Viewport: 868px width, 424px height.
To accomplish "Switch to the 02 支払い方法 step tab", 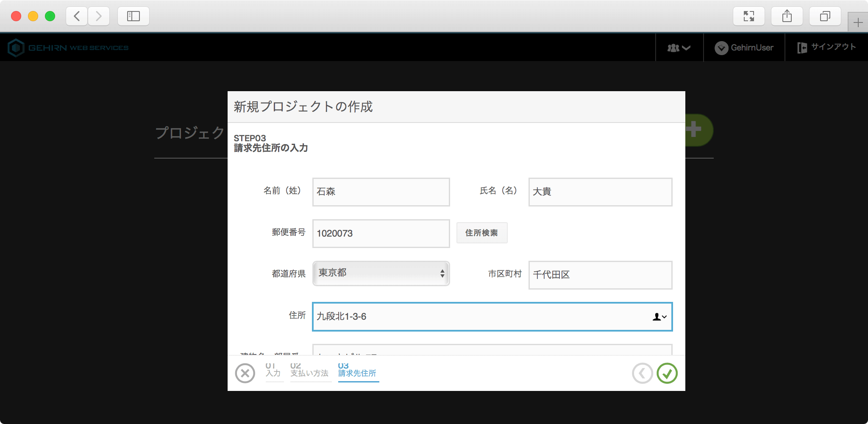I will [309, 371].
